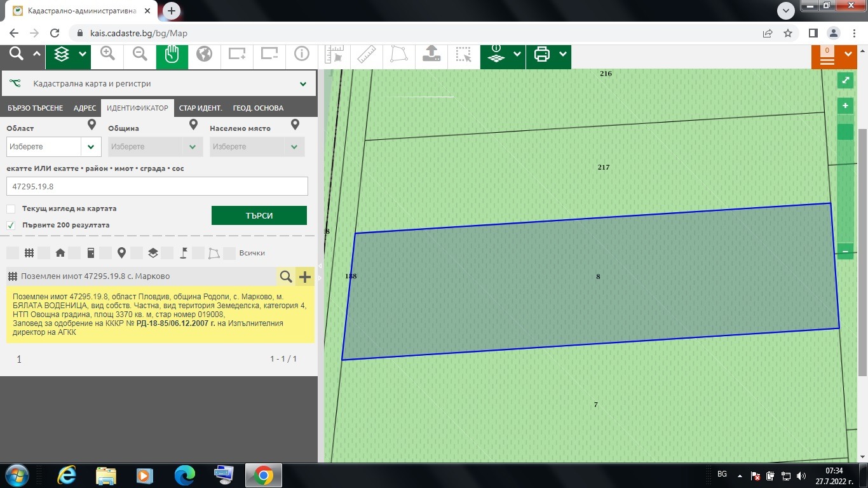Click the zoom out magnifier tool
Image resolution: width=868 pixels, height=488 pixels.
(x=140, y=55)
